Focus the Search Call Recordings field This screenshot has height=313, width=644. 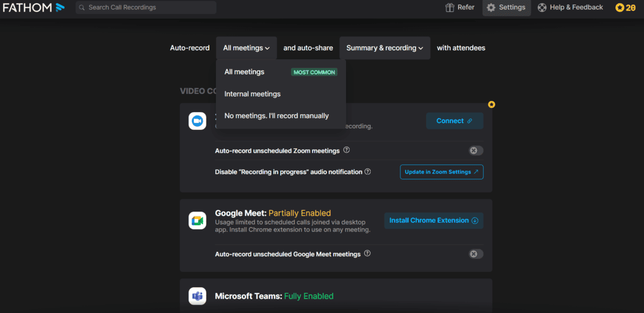tap(148, 8)
